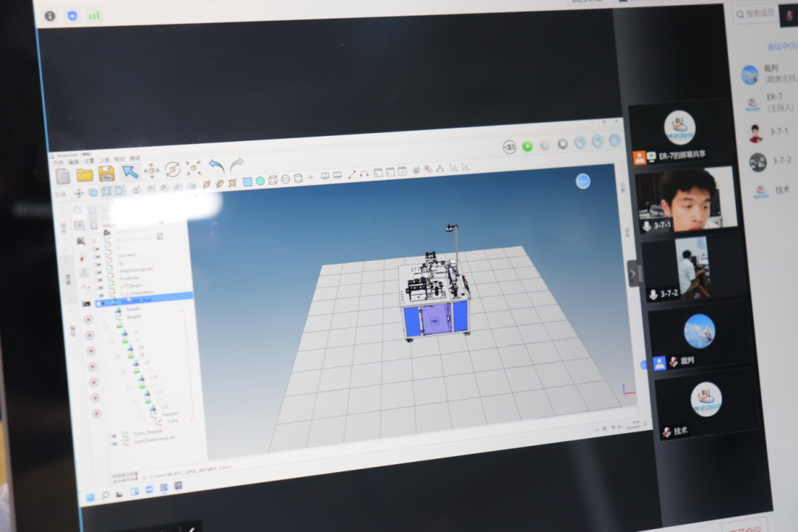
Task: Redo with the grey curved arrow
Action: tap(236, 165)
